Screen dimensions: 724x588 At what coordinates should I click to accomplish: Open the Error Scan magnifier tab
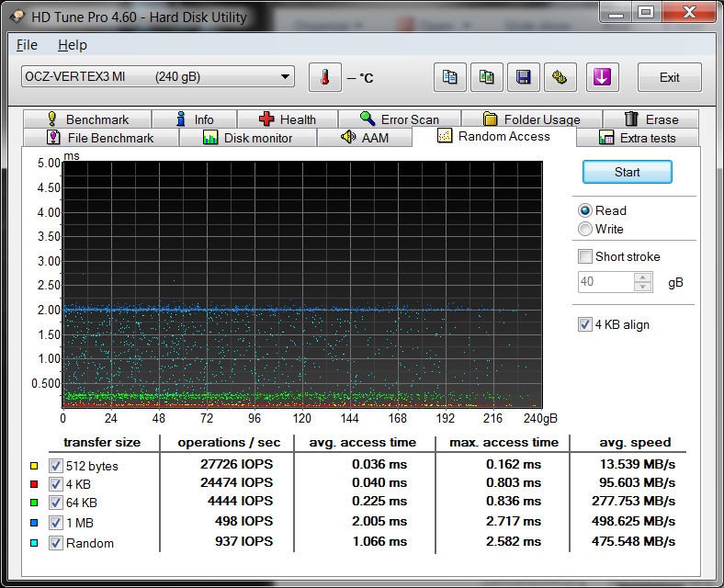coord(399,119)
